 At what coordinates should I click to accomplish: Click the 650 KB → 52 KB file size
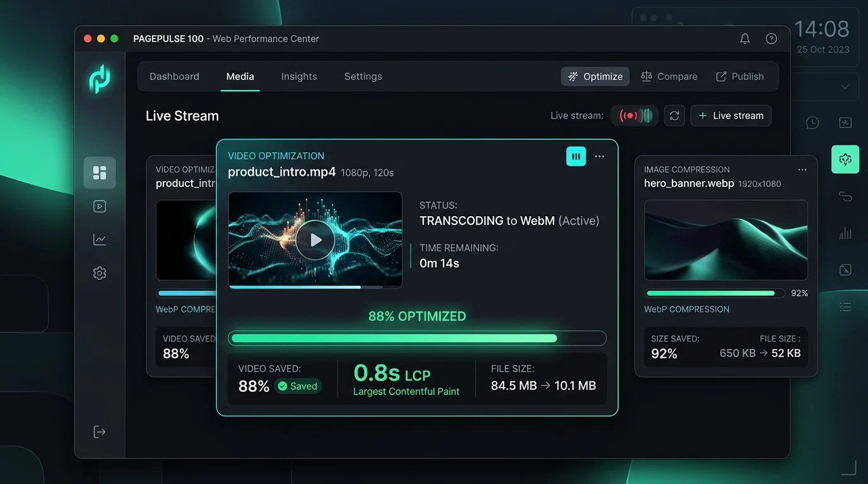click(760, 353)
